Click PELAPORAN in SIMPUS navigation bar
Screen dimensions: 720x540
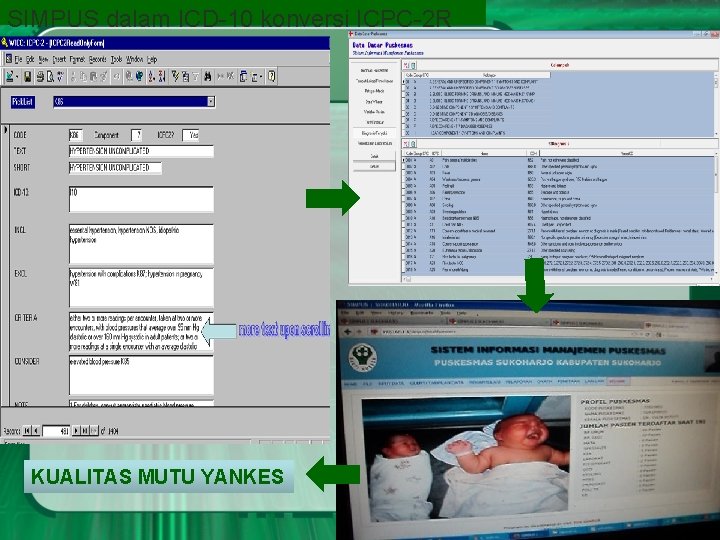pyautogui.click(x=519, y=381)
